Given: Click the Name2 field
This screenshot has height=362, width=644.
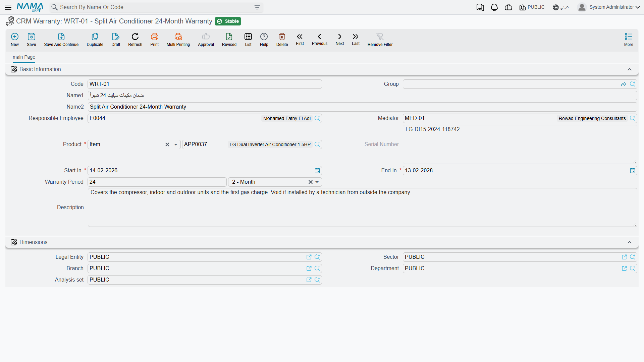Looking at the screenshot, I should coord(362,107).
